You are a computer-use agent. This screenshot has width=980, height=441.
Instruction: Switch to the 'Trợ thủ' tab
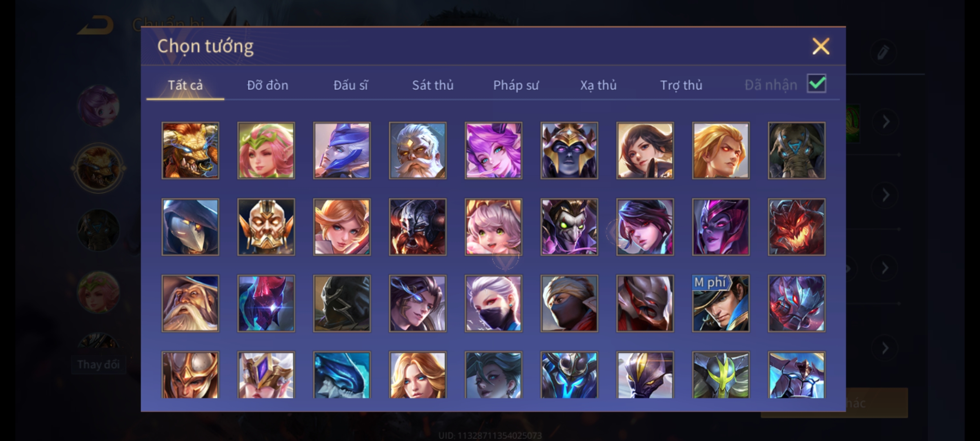681,85
